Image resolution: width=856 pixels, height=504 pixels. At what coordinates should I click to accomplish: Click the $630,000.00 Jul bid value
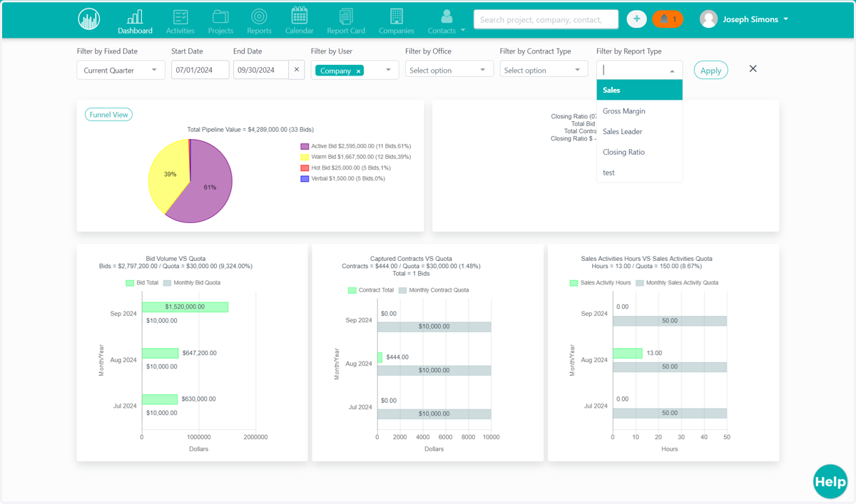point(198,399)
